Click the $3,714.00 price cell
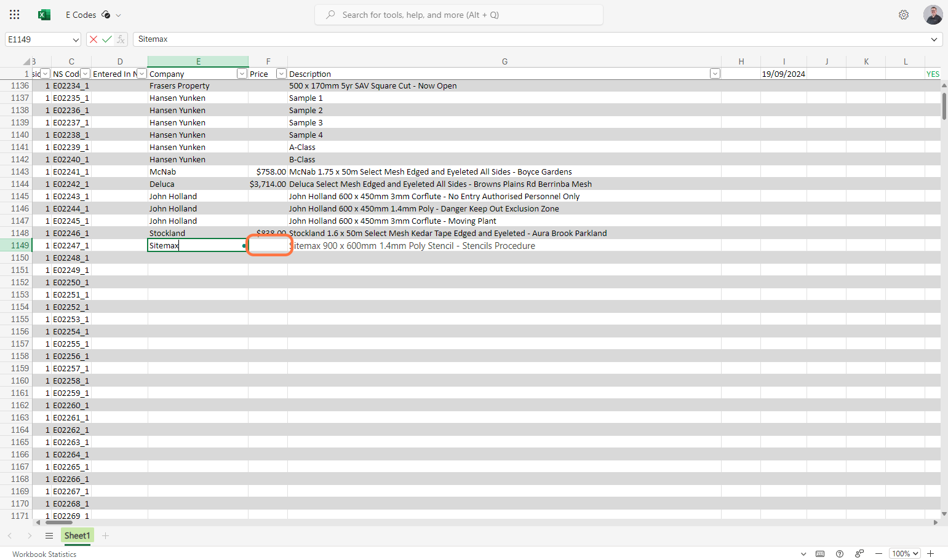 (268, 184)
